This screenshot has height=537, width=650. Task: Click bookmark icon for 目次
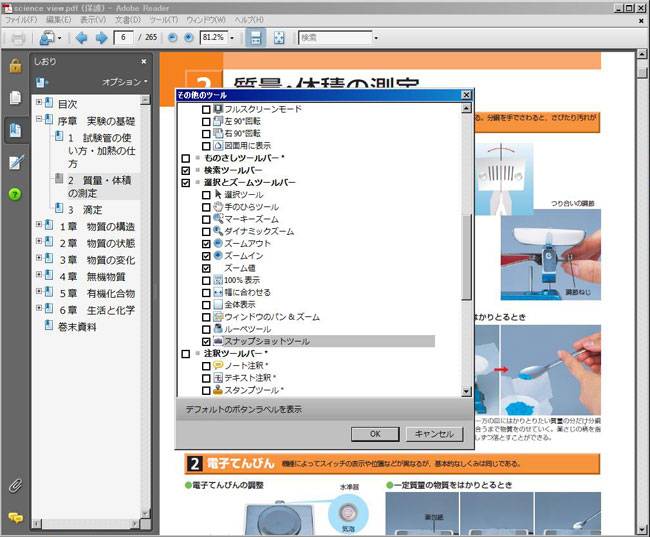pos(49,102)
